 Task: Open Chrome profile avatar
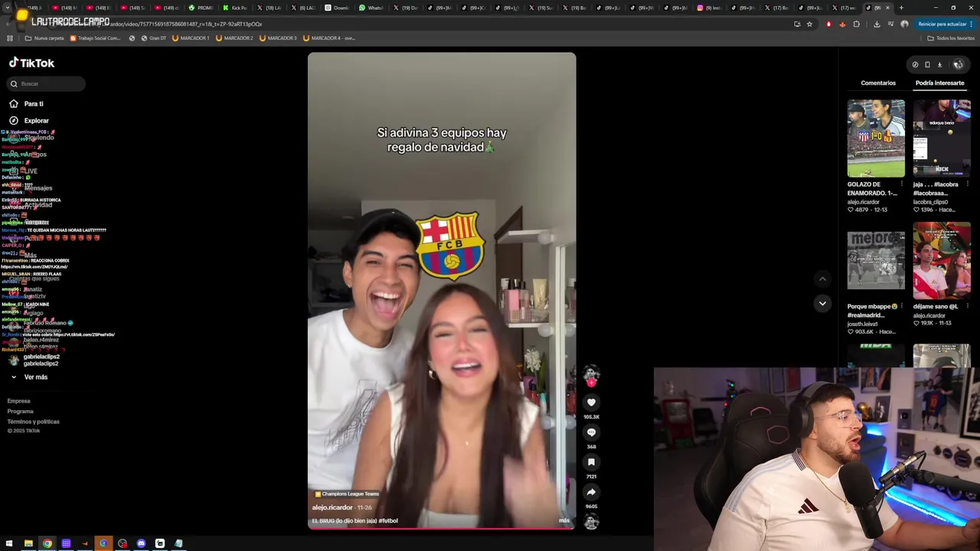coord(904,24)
